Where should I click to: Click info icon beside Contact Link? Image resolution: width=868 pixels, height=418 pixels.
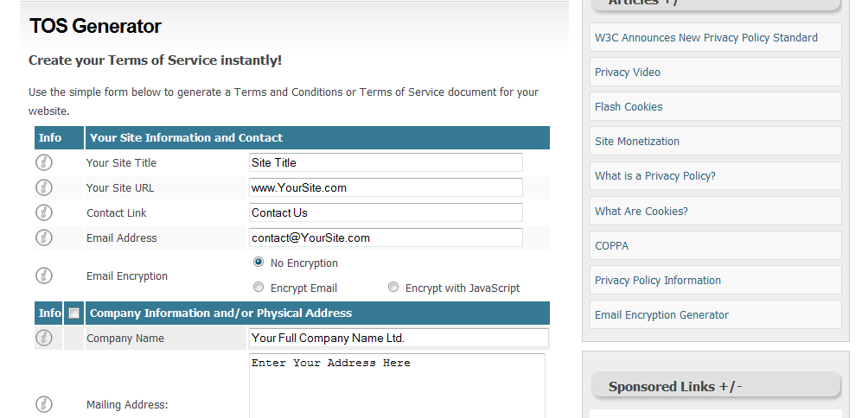pyautogui.click(x=43, y=212)
